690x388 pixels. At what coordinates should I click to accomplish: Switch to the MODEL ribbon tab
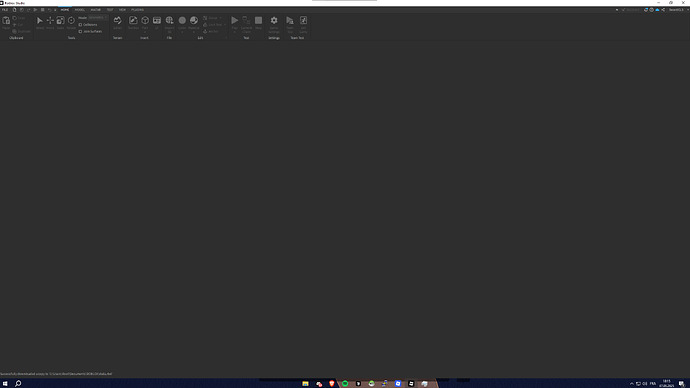click(80, 10)
